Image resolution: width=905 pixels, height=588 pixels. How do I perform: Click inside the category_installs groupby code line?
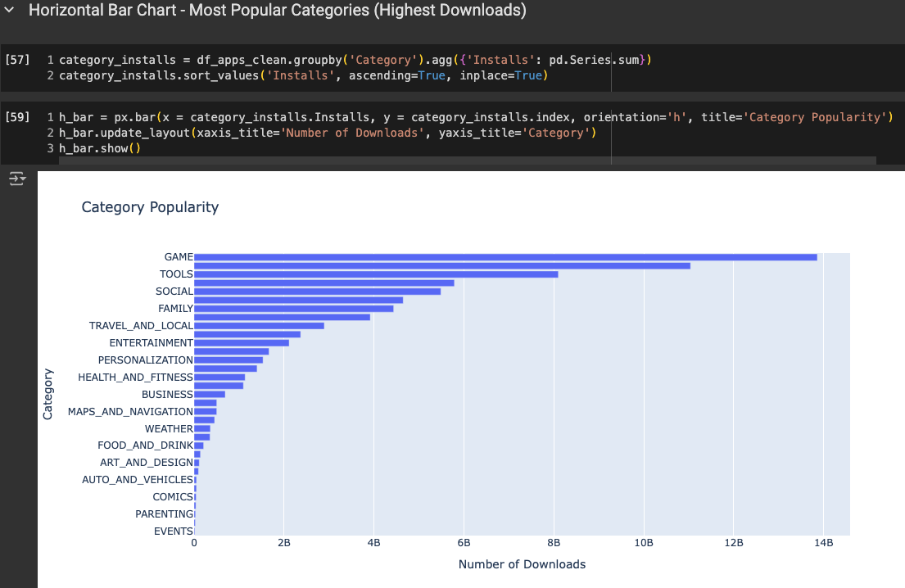point(355,60)
